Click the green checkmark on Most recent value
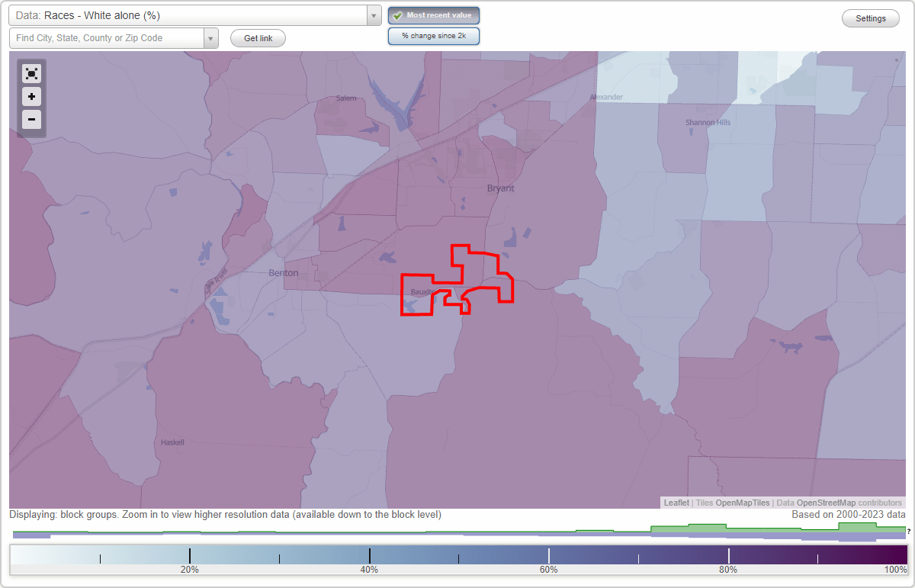 (397, 14)
